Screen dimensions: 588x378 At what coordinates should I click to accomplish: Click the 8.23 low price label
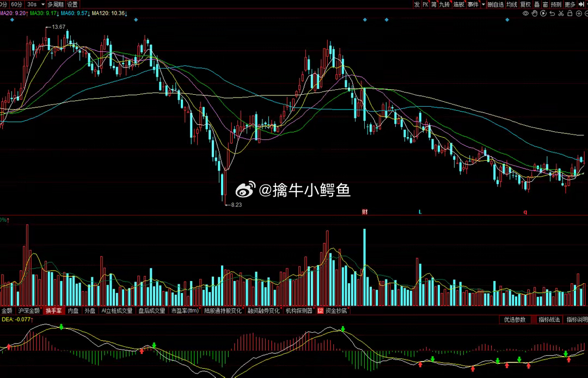[x=236, y=205]
